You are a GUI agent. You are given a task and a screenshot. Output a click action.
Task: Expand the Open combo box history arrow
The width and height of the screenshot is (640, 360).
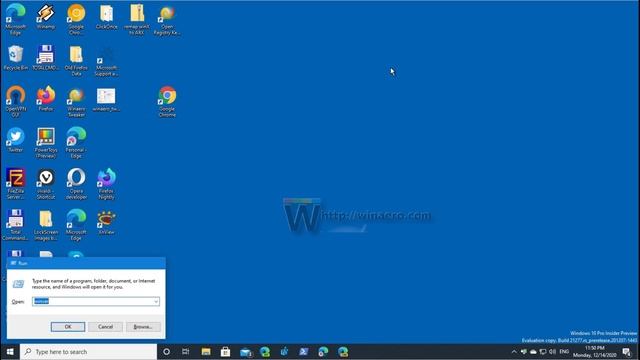156,302
